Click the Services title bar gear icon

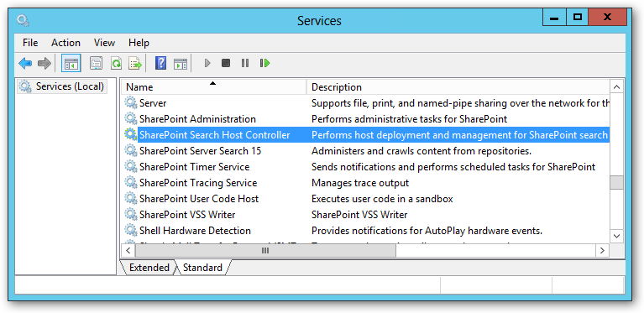coord(23,20)
